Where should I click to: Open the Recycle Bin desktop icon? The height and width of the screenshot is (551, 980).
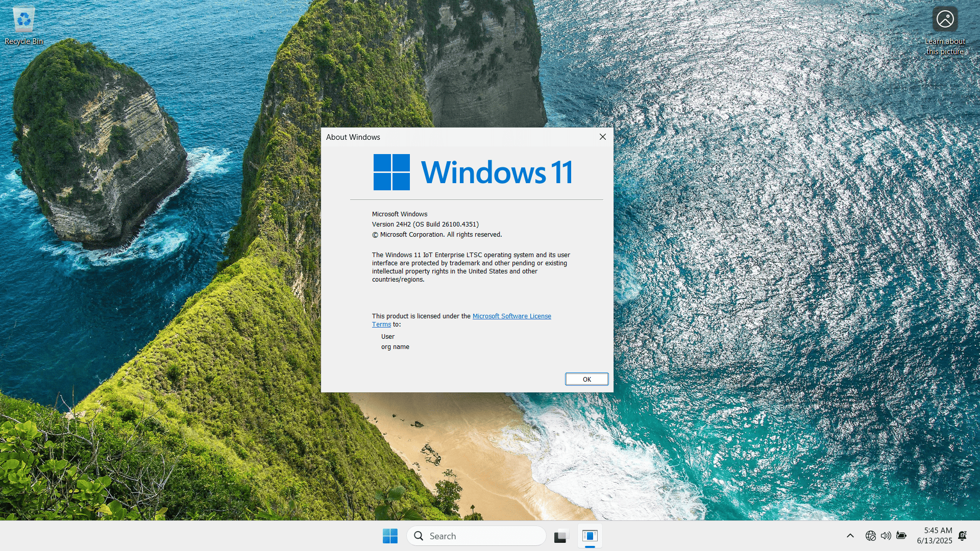tap(23, 26)
